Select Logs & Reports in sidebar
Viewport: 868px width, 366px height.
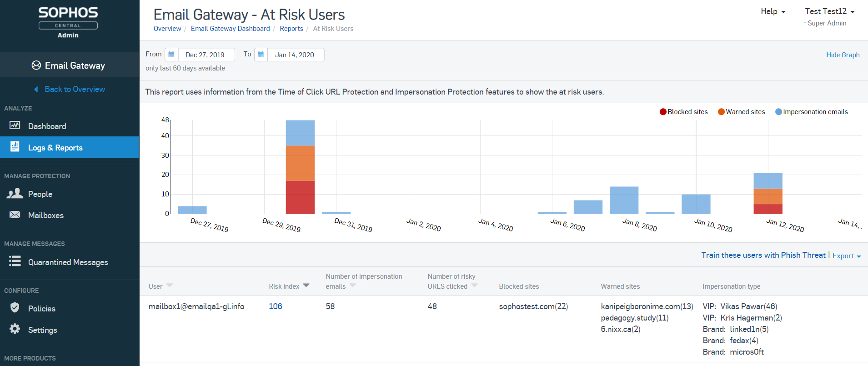pyautogui.click(x=55, y=148)
